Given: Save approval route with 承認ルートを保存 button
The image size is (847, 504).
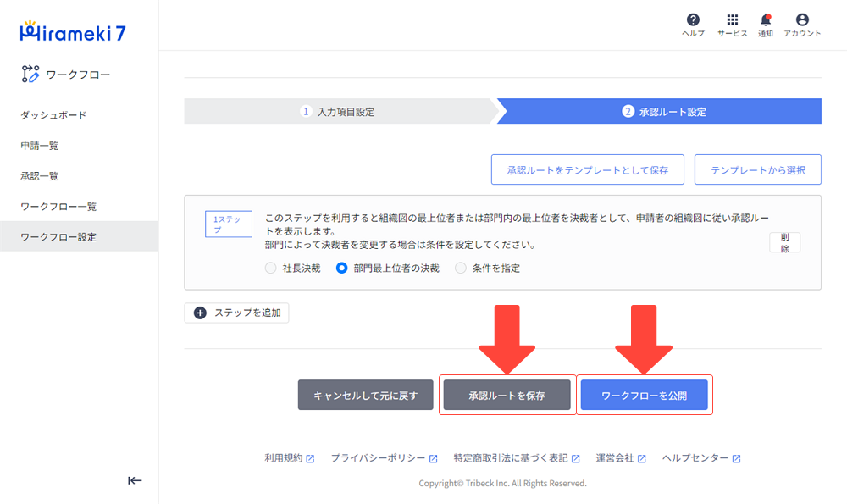Looking at the screenshot, I should pyautogui.click(x=507, y=394).
